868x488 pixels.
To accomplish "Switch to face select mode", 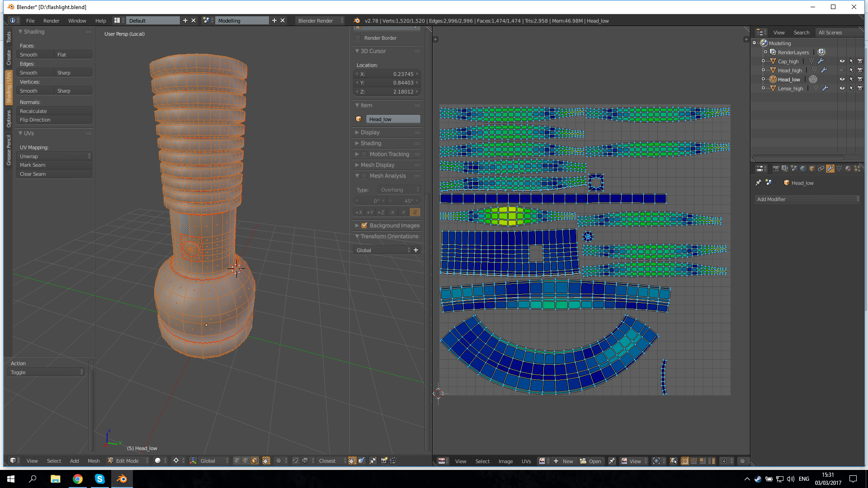I will coord(255,460).
